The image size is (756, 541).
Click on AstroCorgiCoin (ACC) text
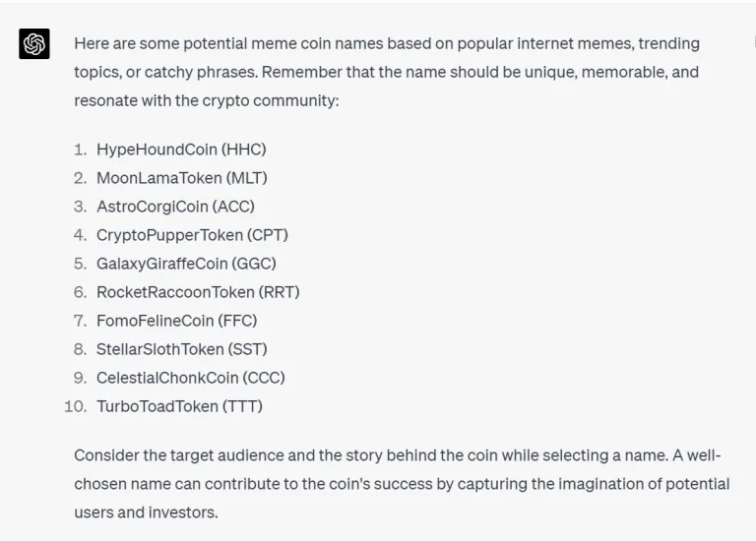(175, 207)
